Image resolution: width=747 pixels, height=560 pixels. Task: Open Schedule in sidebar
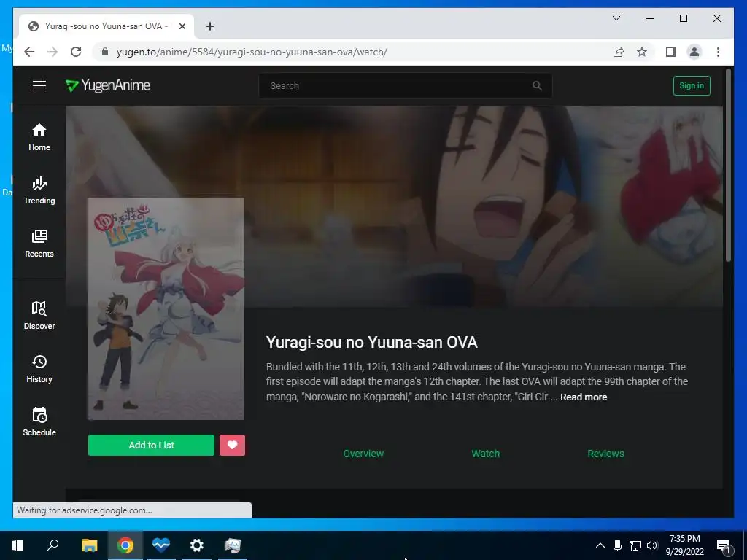(x=39, y=422)
